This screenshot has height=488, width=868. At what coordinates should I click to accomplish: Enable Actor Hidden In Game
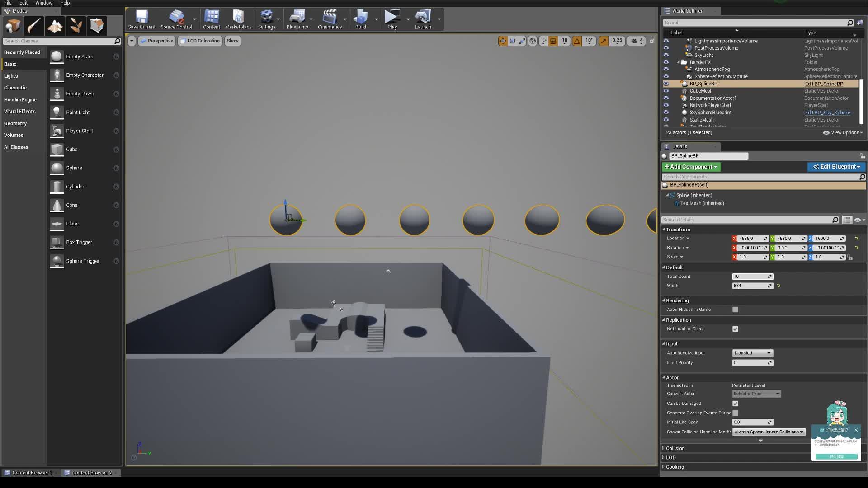coord(735,310)
